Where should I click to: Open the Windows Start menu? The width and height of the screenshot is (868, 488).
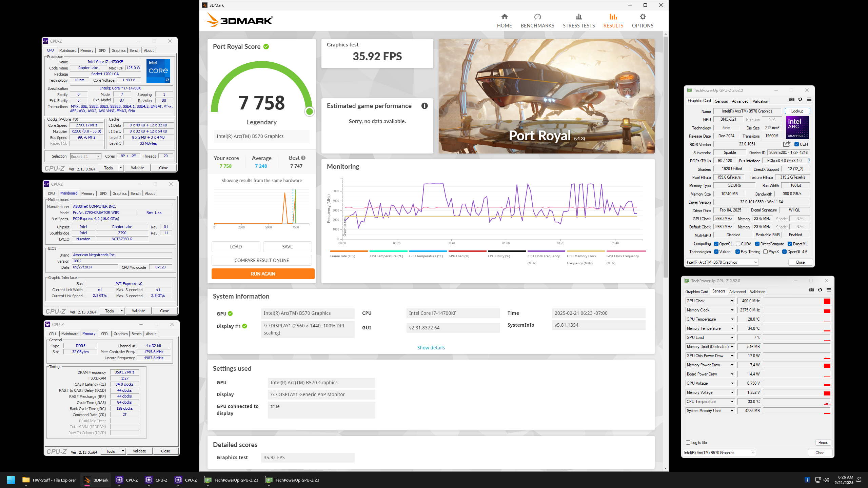point(11,480)
